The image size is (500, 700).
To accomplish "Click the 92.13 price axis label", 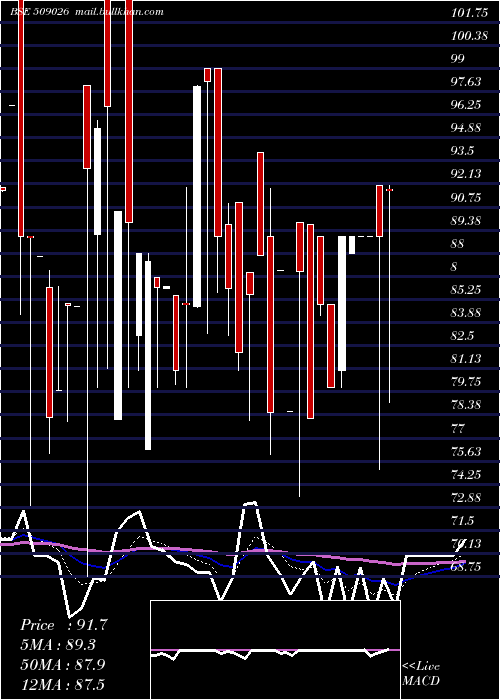I will tap(466, 174).
